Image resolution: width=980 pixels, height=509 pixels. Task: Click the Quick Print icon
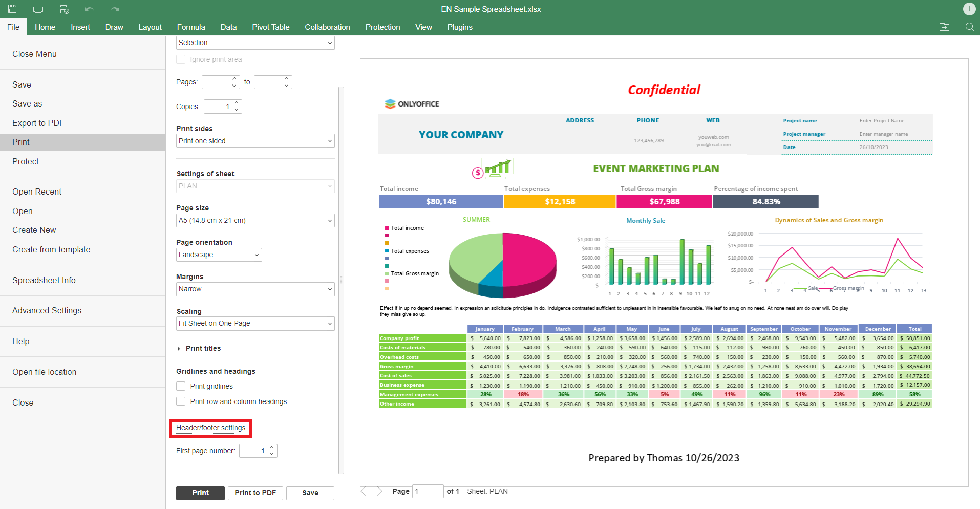pyautogui.click(x=63, y=9)
